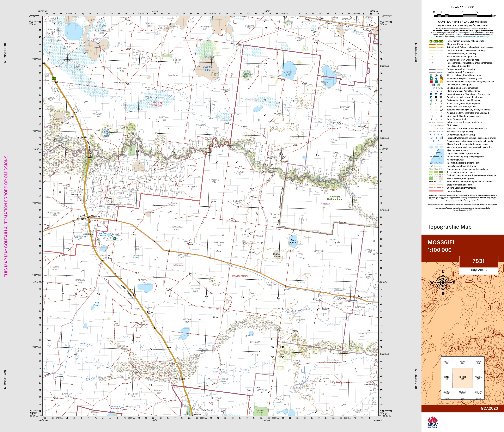Click the B75 route marker on map
Screen dimensions: 504x432
[x=54, y=79]
